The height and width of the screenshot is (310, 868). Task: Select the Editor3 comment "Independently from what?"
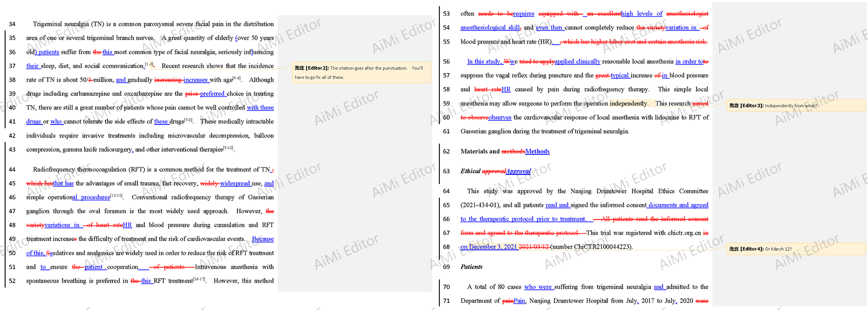pos(796,106)
